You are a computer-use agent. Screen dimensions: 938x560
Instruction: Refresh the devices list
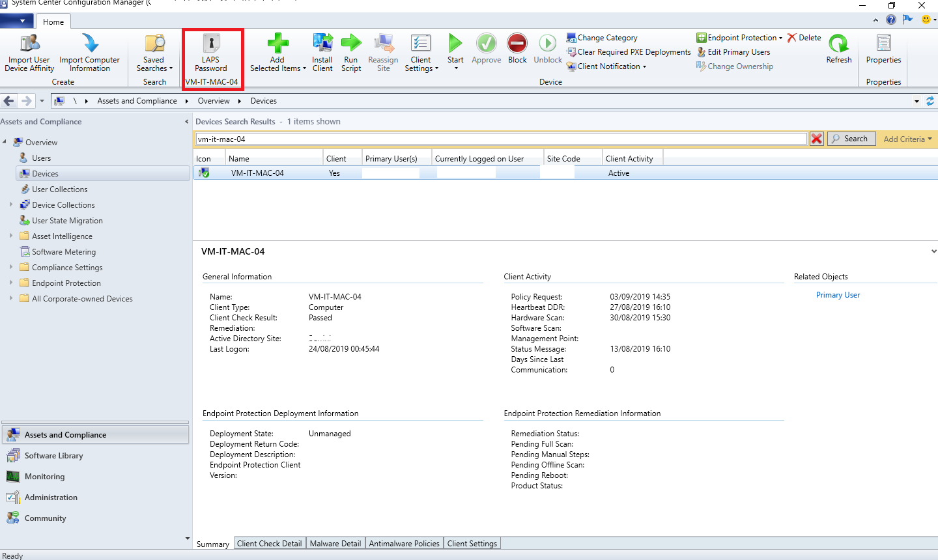838,44
